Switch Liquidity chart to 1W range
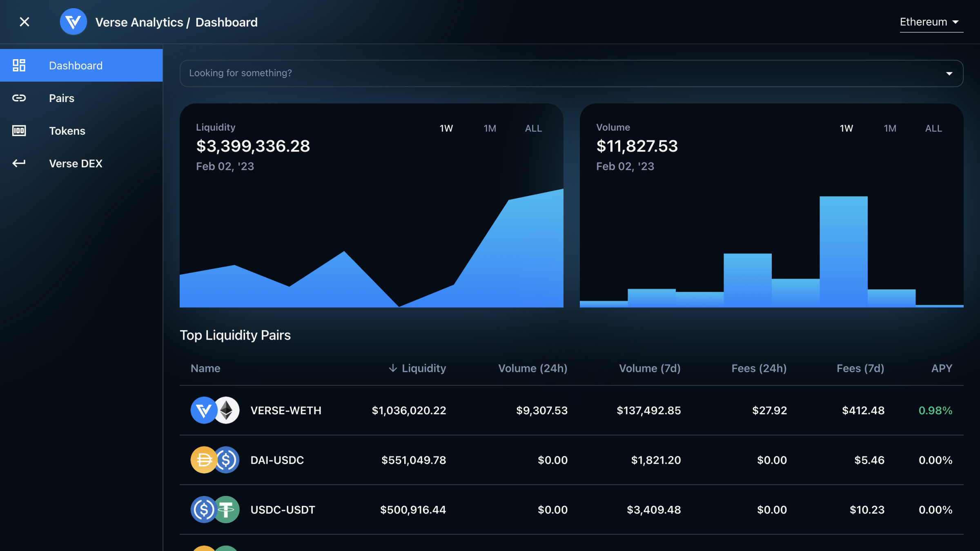The image size is (980, 551). point(446,129)
